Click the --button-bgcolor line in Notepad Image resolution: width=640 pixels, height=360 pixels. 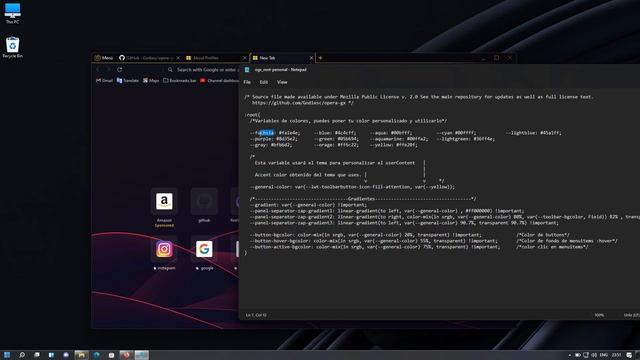tap(365, 235)
